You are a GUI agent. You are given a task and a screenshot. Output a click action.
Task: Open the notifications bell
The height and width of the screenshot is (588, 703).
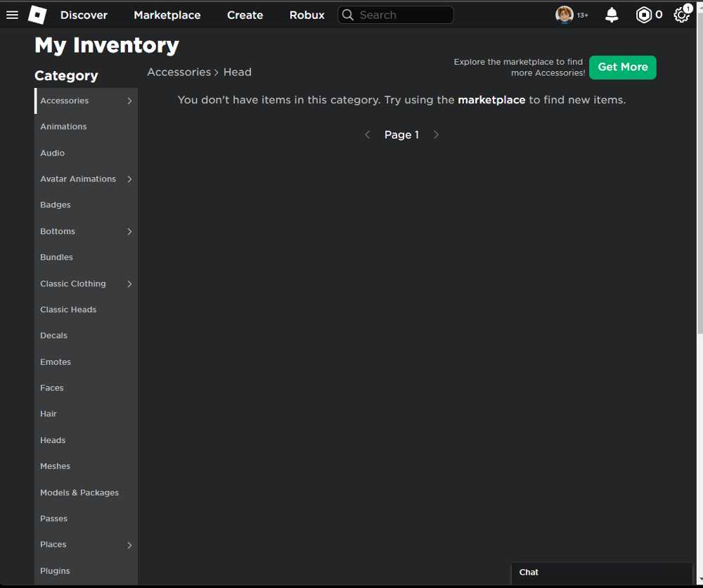pyautogui.click(x=612, y=15)
